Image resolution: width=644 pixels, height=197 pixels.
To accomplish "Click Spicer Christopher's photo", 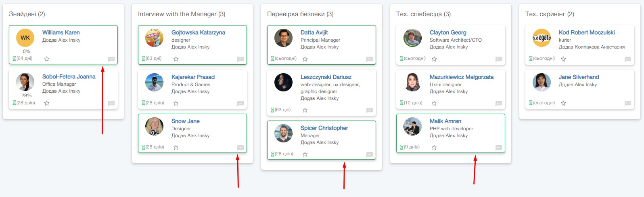I will (283, 133).
